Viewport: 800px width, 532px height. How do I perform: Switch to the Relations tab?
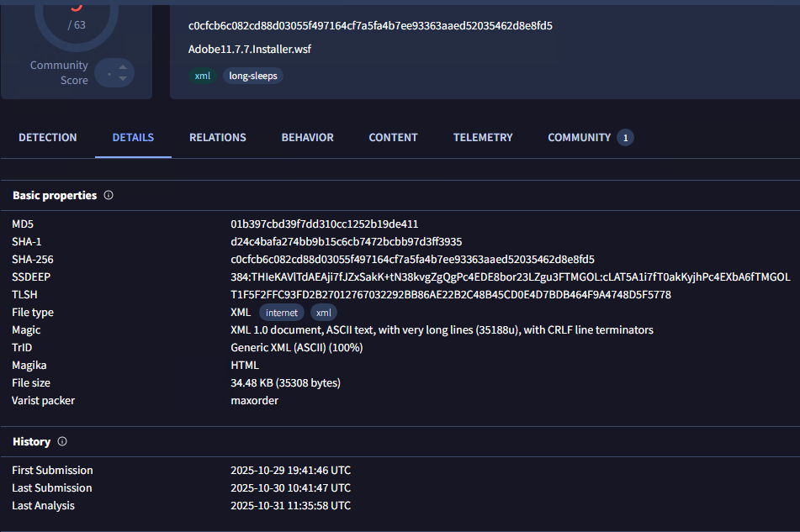tap(218, 137)
